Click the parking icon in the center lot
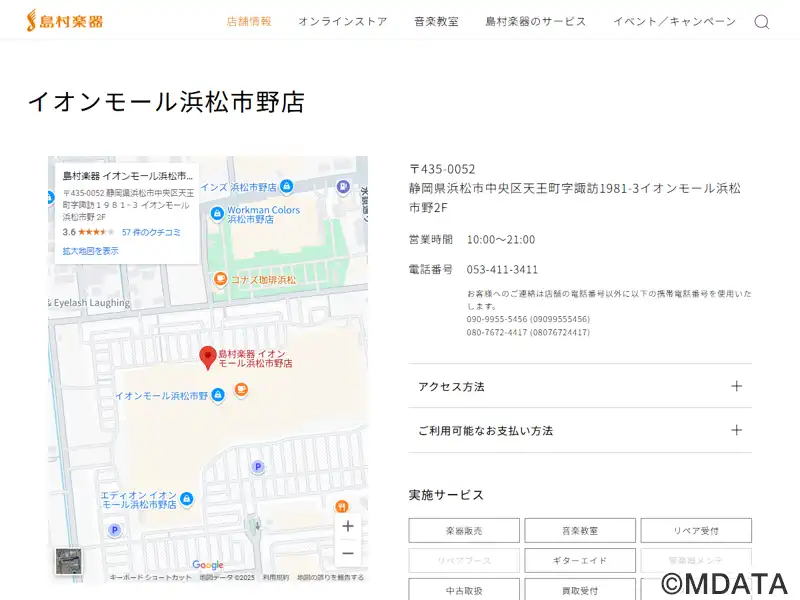800x600 pixels. [x=258, y=466]
